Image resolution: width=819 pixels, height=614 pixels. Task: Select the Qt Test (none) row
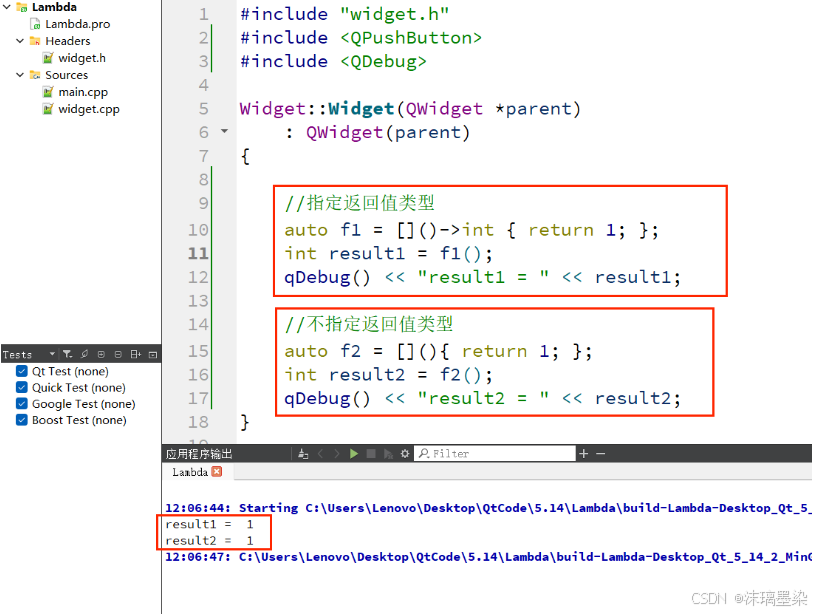[x=70, y=371]
